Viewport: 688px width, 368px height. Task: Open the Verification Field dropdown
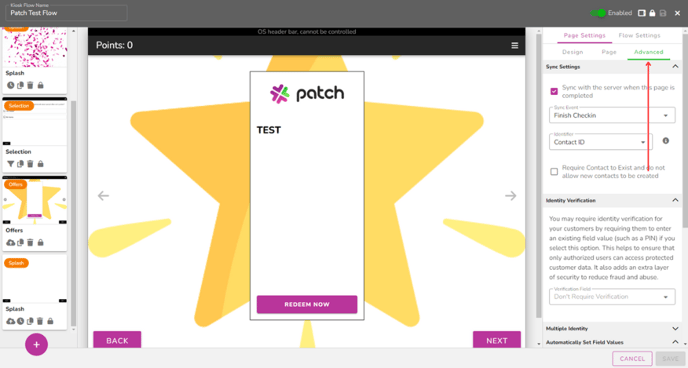pyautogui.click(x=612, y=297)
